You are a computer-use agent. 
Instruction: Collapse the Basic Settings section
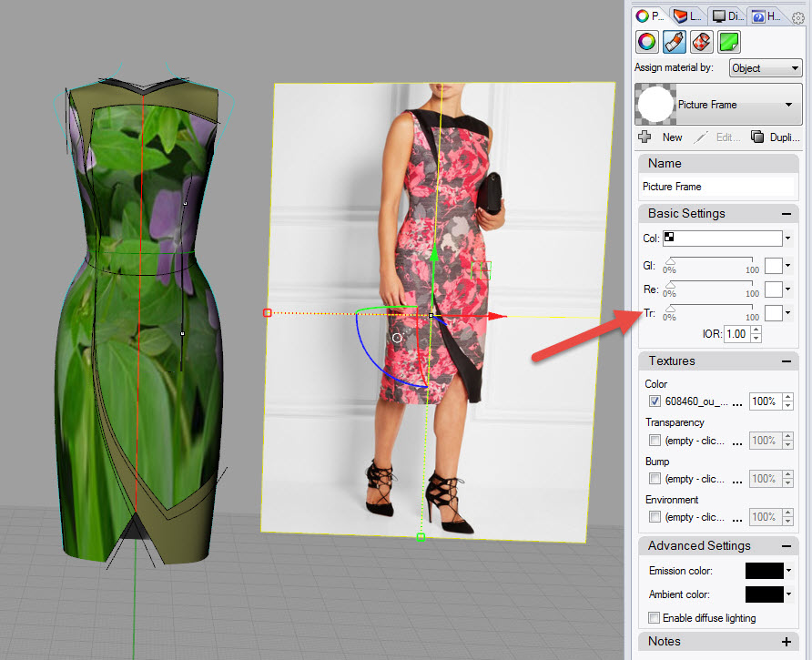coord(785,214)
